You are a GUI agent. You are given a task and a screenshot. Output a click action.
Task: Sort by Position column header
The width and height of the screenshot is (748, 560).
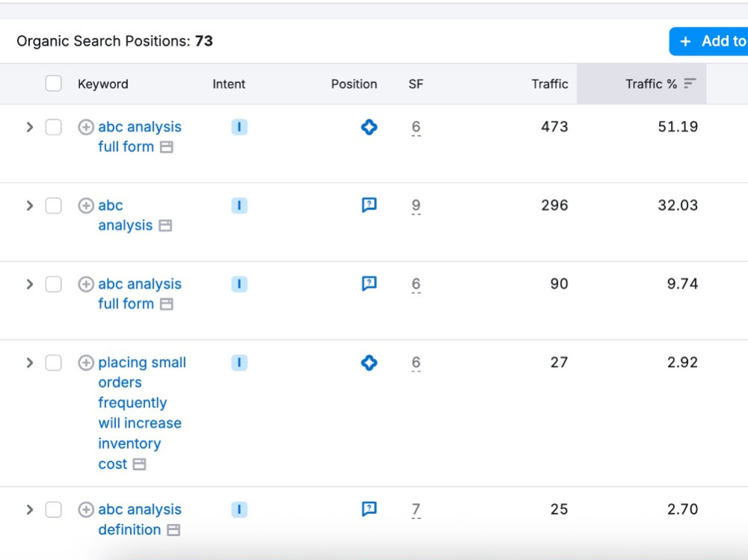354,84
